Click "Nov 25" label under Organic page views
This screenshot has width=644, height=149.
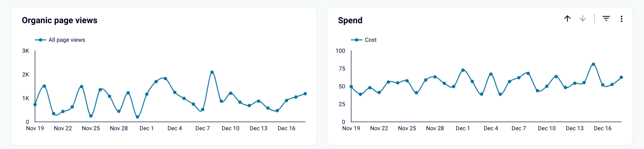coord(91,128)
